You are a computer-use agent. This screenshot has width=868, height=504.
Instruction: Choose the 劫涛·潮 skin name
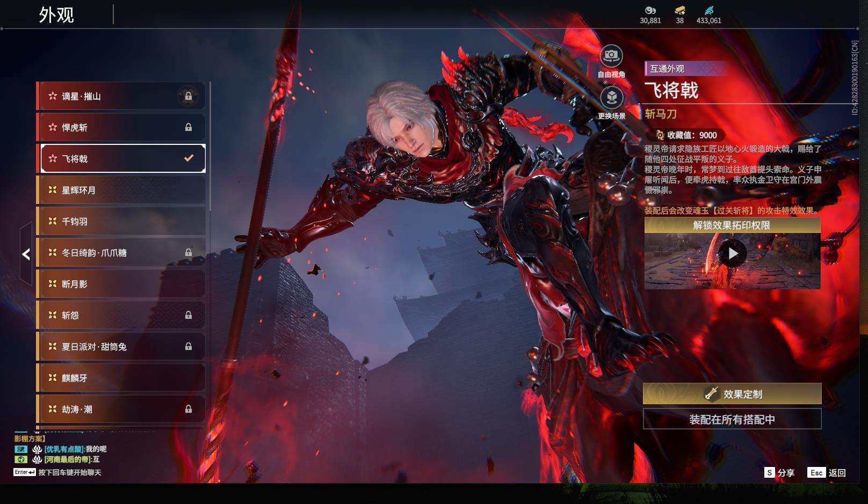(77, 409)
